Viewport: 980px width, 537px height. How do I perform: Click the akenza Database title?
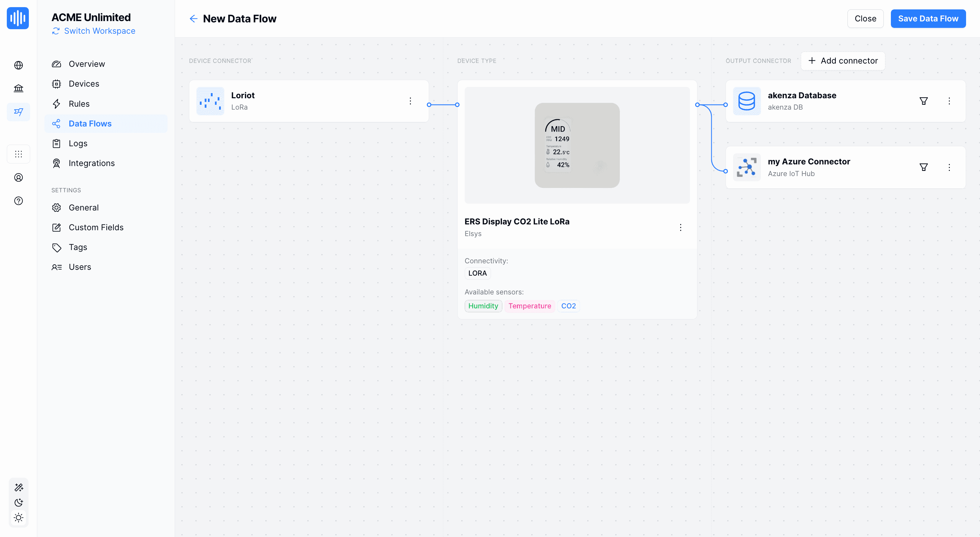(802, 95)
